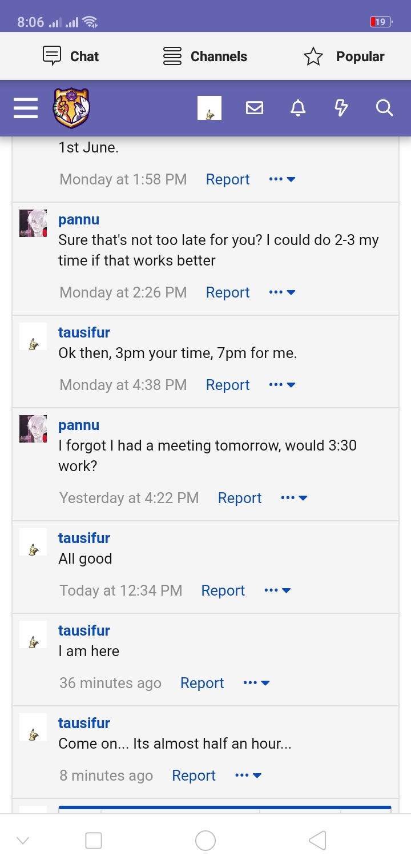Open pannu's profile from the 3:30 message
The height and width of the screenshot is (868, 411).
click(79, 425)
